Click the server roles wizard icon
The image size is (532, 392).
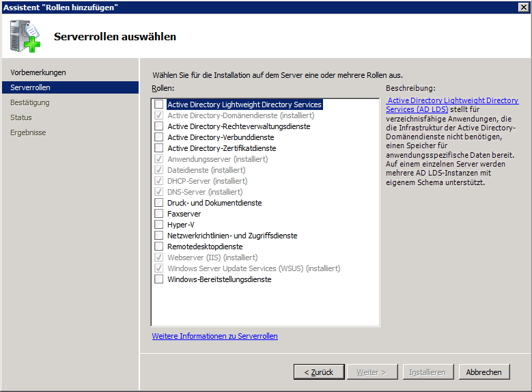click(25, 36)
